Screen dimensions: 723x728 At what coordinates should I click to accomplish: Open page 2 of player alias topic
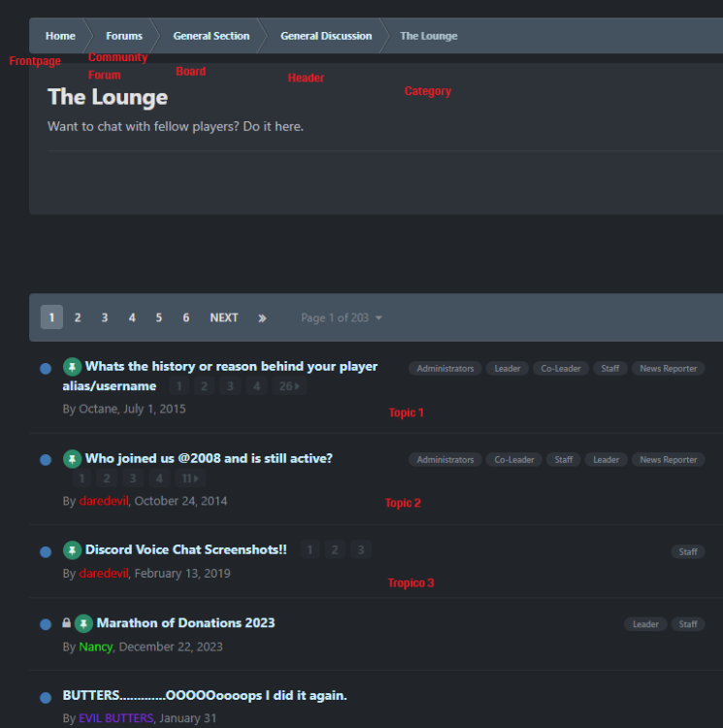(x=204, y=386)
